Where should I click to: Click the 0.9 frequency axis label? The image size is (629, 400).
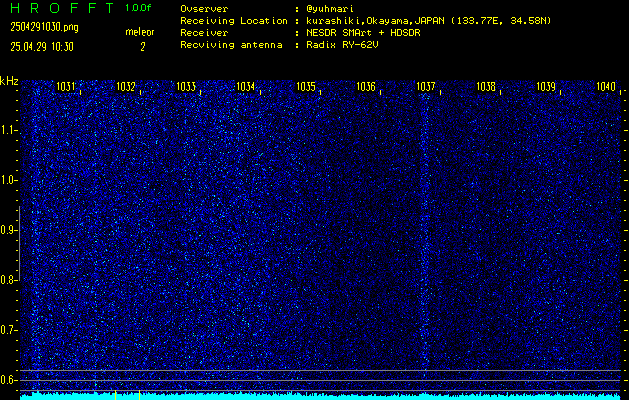pyautogui.click(x=8, y=230)
